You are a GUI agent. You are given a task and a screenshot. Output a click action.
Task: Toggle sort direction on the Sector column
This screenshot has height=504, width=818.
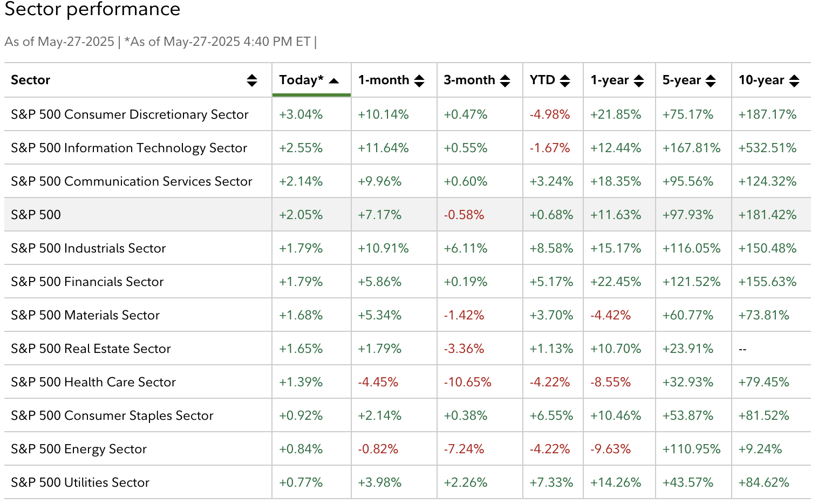pos(253,80)
